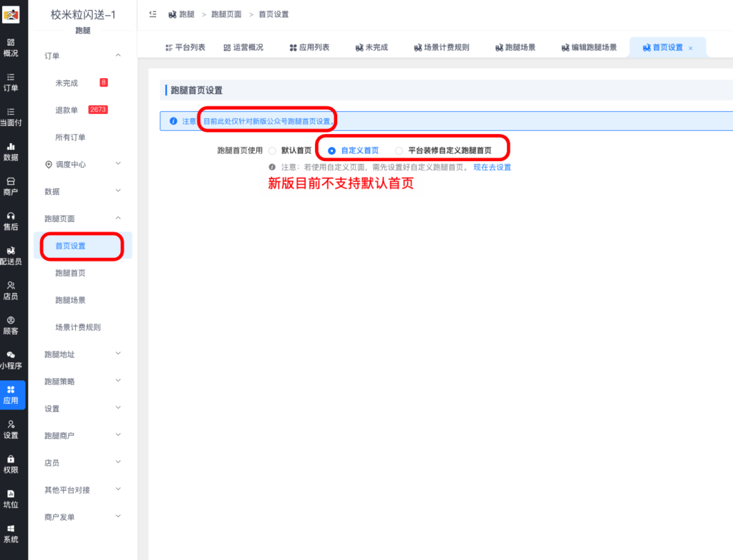Click the 配送员 courier icon in sidebar
This screenshot has height=560, width=733.
(13, 254)
